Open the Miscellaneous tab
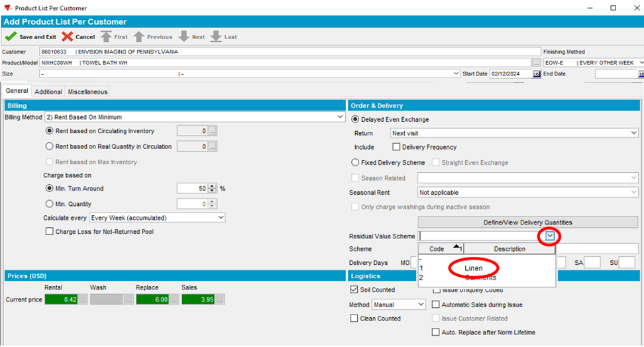This screenshot has width=644, height=347. click(x=87, y=92)
